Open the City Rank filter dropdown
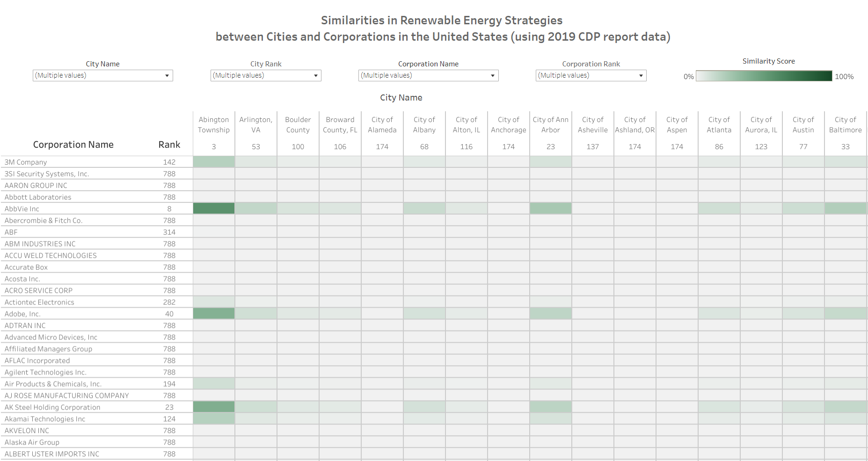This screenshot has height=461, width=868. coord(265,75)
